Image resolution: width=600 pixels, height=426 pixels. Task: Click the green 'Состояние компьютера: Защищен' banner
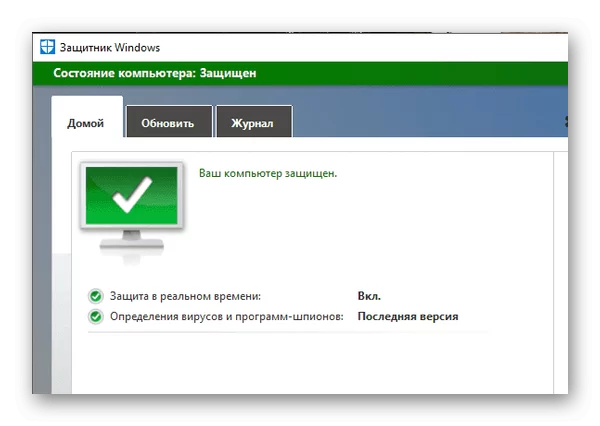pos(300,73)
